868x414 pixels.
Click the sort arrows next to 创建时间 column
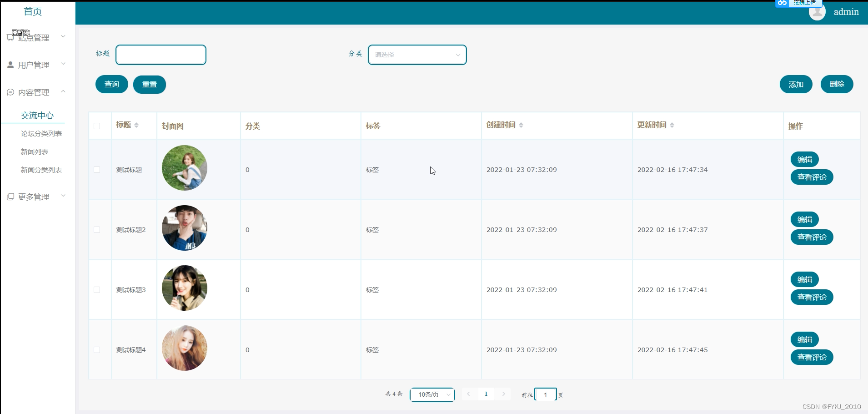click(x=521, y=125)
